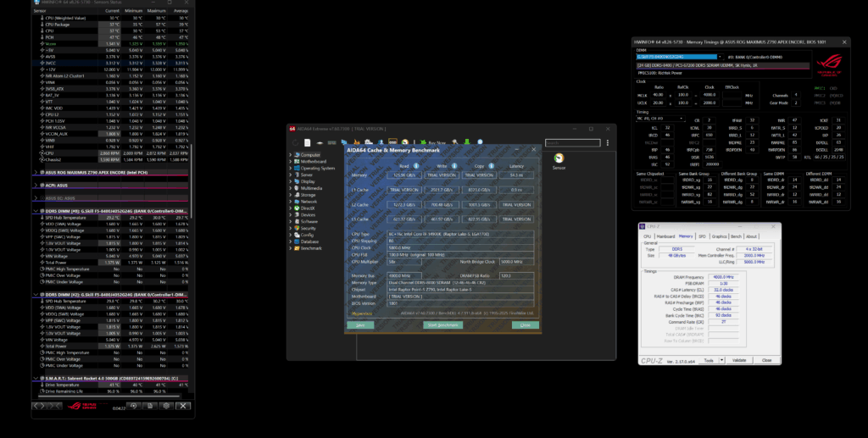
Task: Open the settings gear in HWiNFO sensors footer
Action: (166, 405)
